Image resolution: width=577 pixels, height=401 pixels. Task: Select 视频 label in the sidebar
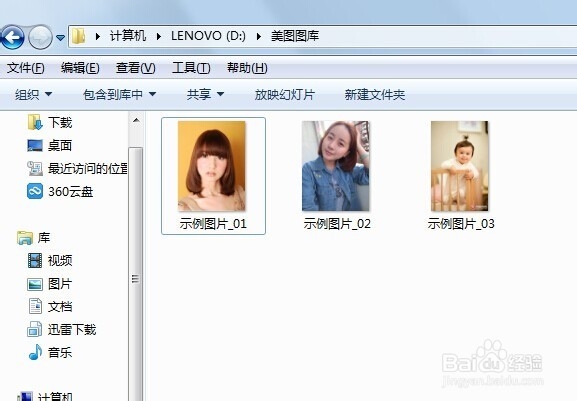[x=60, y=260]
